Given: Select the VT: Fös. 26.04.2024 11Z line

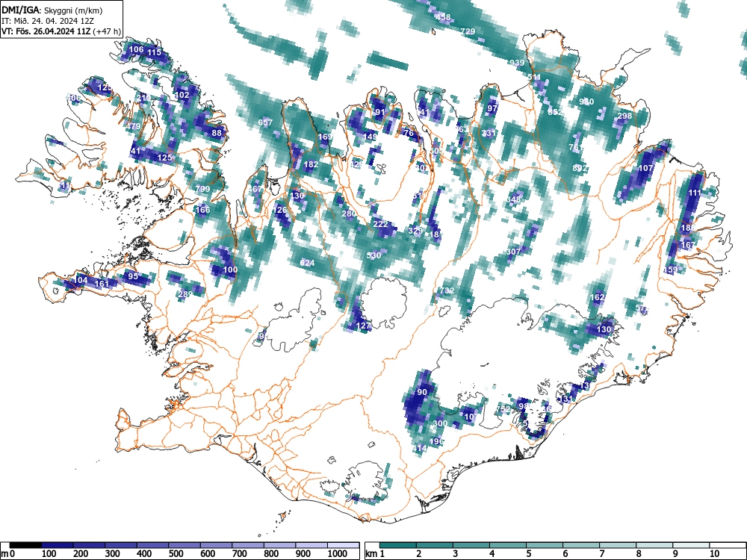Looking at the screenshot, I should [x=61, y=31].
